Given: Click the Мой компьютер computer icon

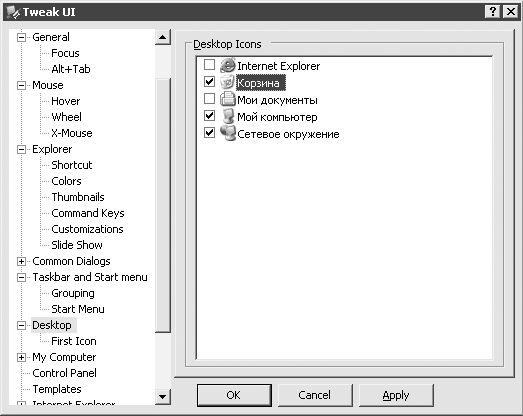Looking at the screenshot, I should coord(228,116).
